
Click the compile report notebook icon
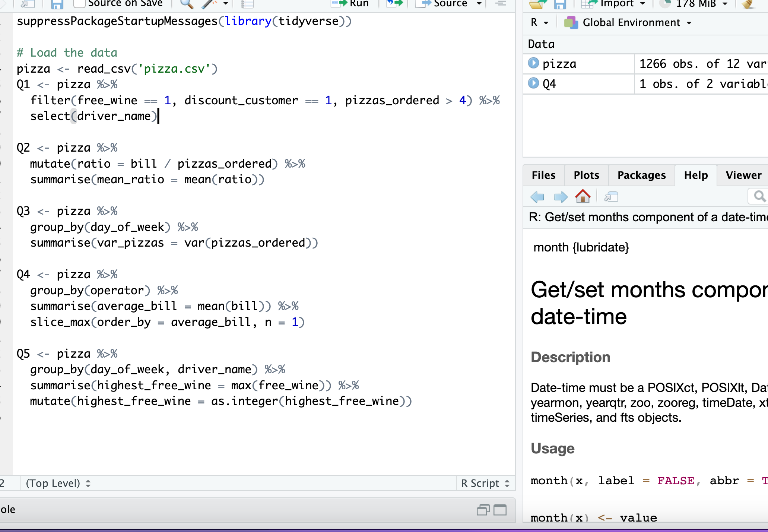[x=247, y=4]
